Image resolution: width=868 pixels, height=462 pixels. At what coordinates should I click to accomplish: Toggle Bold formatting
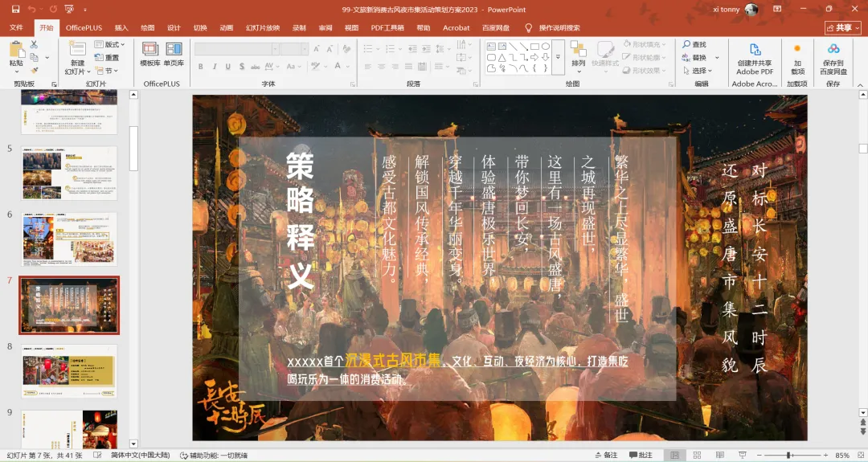coord(200,67)
